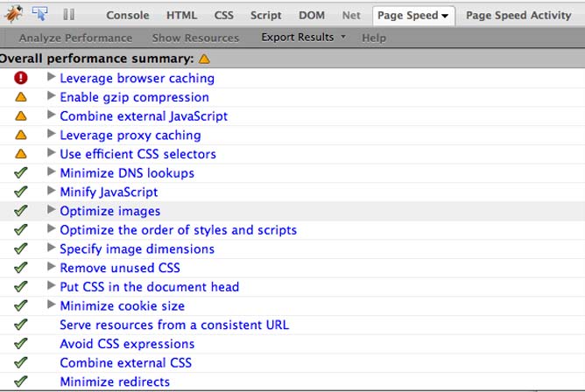The width and height of the screenshot is (585, 392).
Task: Click green checkmark beside Remove unused CSS
Action: 20,268
